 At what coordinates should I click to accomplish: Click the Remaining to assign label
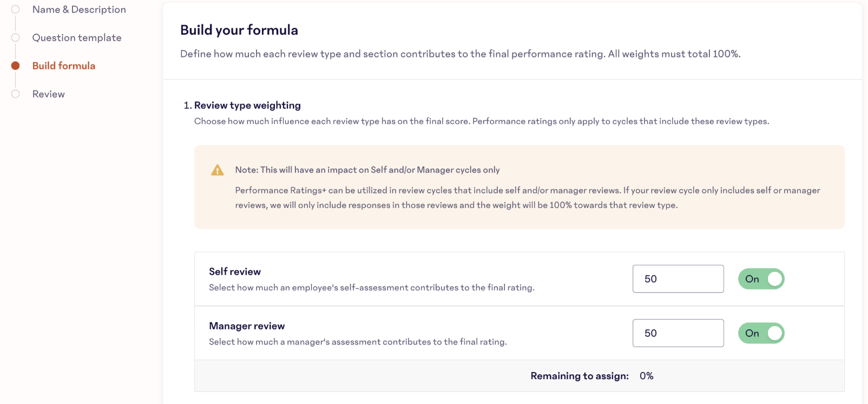[579, 376]
